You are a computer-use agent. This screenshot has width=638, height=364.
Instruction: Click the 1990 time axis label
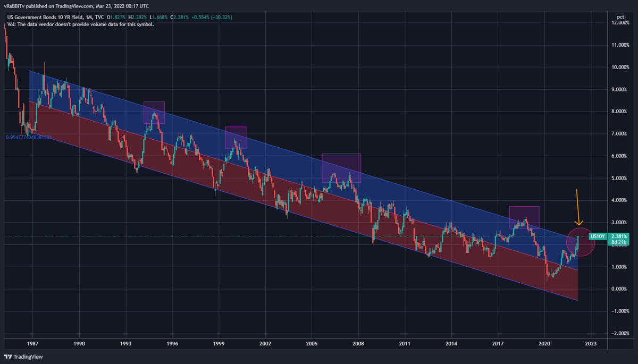[x=79, y=344]
